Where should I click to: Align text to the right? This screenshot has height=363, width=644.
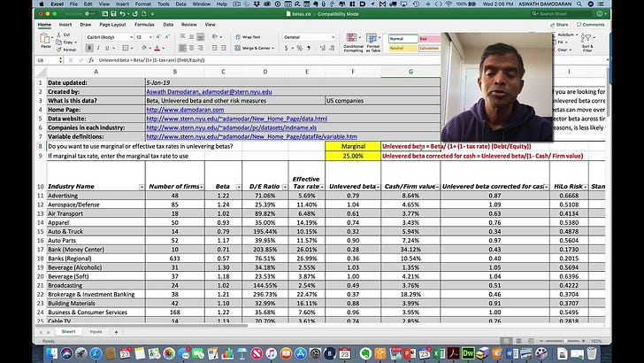tap(201, 48)
